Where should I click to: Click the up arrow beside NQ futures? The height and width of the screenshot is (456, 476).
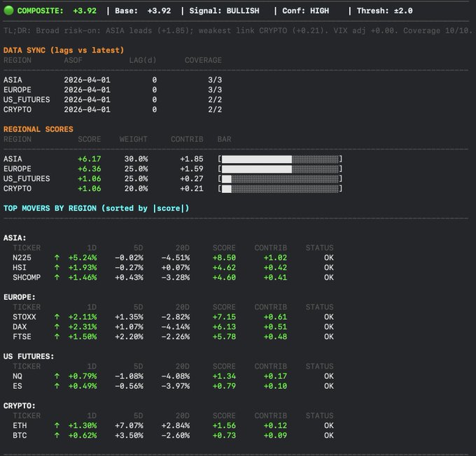point(57,376)
